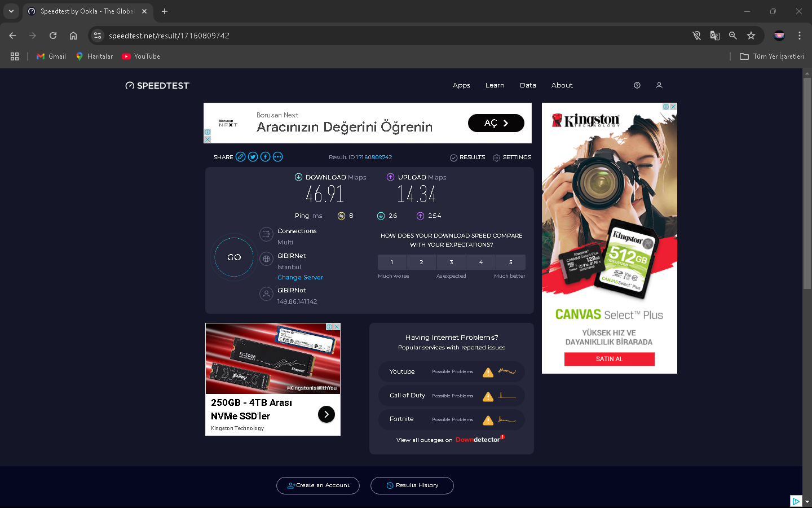Open the browser profile avatar

779,36
